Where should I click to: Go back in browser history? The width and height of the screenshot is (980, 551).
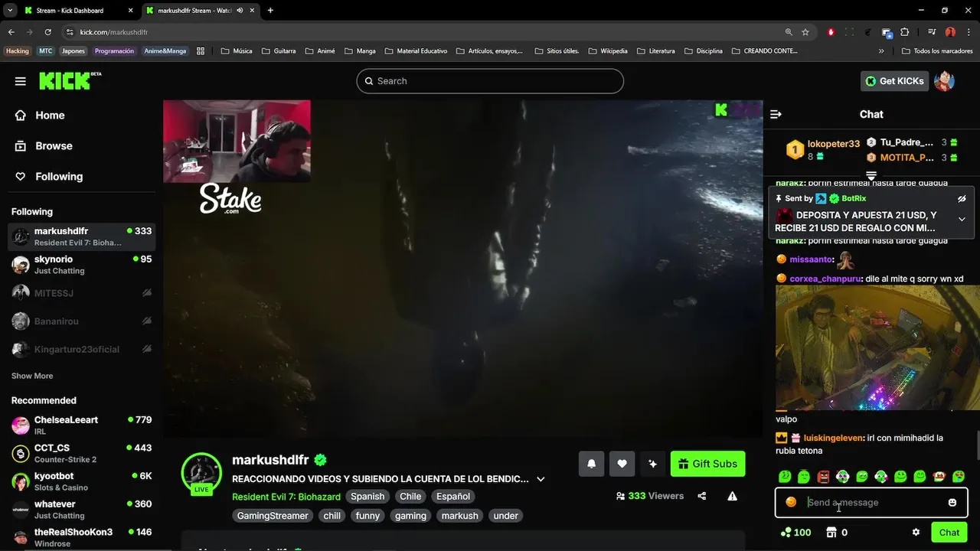(11, 32)
